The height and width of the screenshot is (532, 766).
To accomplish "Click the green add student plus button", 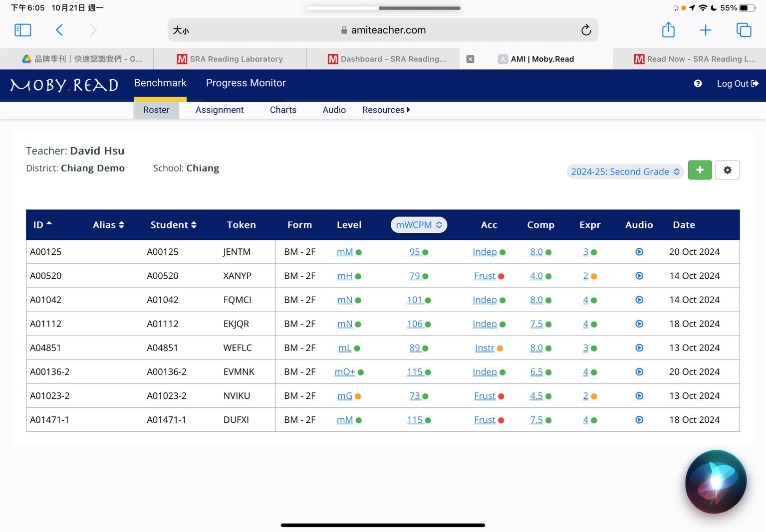I will (x=700, y=170).
